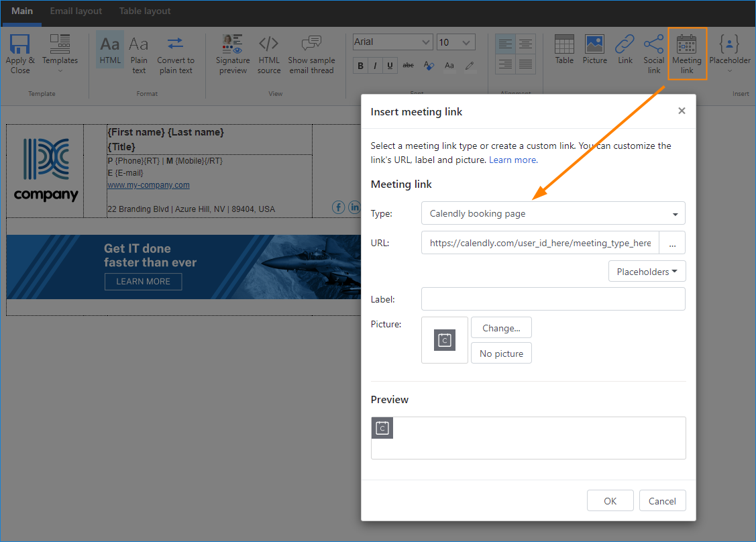Screen dimensions: 756x542
Task: Expand the Arial font family dropdown
Action: (x=392, y=42)
